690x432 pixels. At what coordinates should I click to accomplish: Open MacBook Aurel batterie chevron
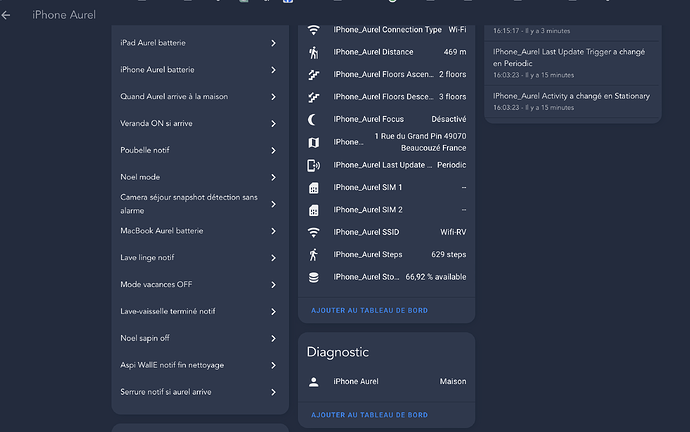[273, 231]
